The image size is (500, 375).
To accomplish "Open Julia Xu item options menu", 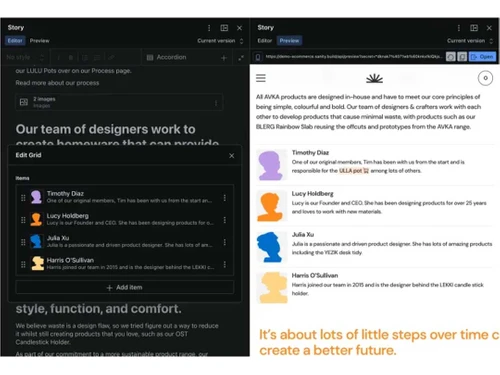I will (225, 242).
